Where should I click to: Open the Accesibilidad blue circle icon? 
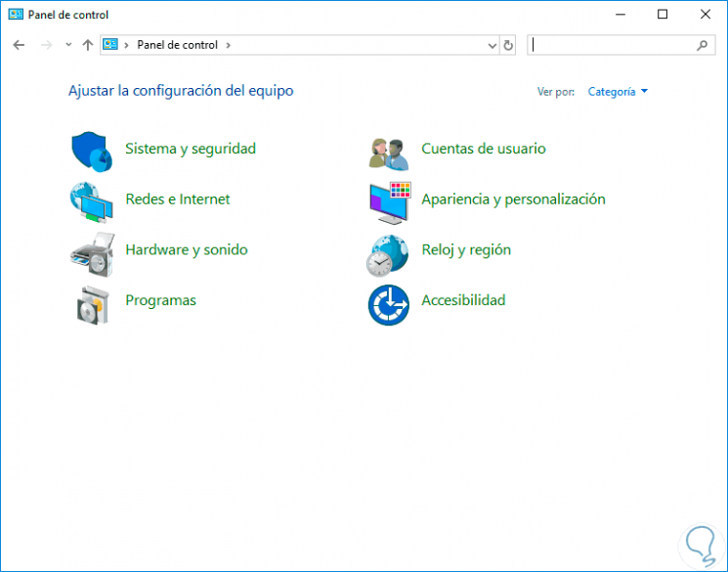point(389,305)
